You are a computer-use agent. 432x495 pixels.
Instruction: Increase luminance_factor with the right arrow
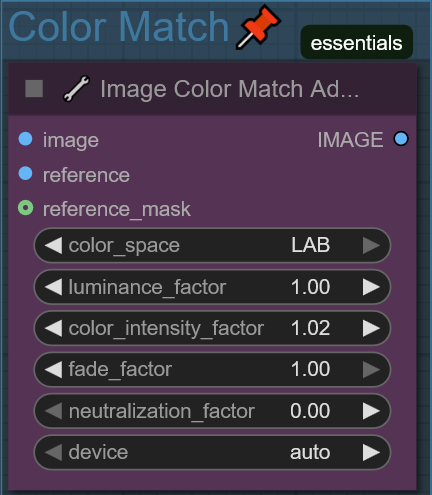[371, 287]
